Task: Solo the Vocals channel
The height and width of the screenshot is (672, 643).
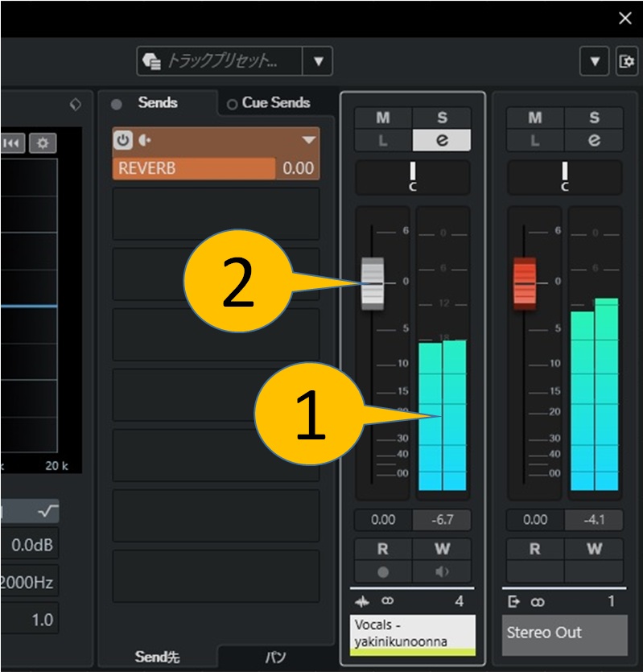Action: pyautogui.click(x=441, y=118)
